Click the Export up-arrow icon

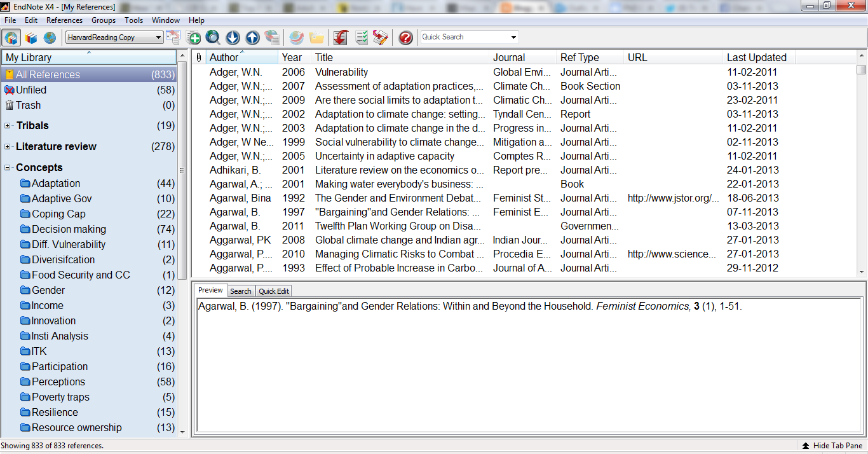click(252, 38)
